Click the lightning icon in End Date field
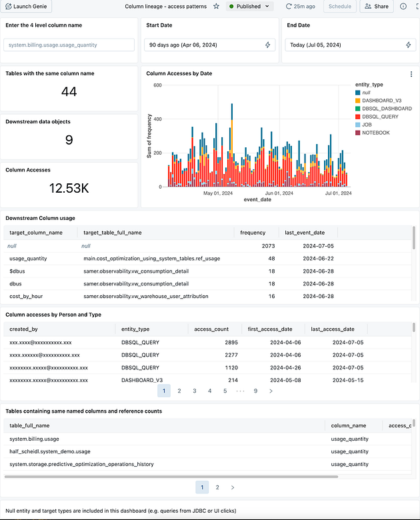 pos(409,45)
